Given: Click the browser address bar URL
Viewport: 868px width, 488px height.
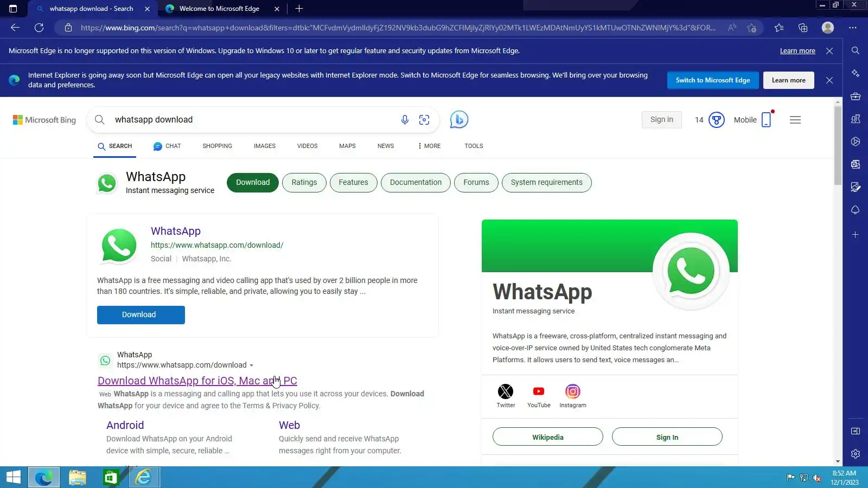Looking at the screenshot, I should coord(398,28).
